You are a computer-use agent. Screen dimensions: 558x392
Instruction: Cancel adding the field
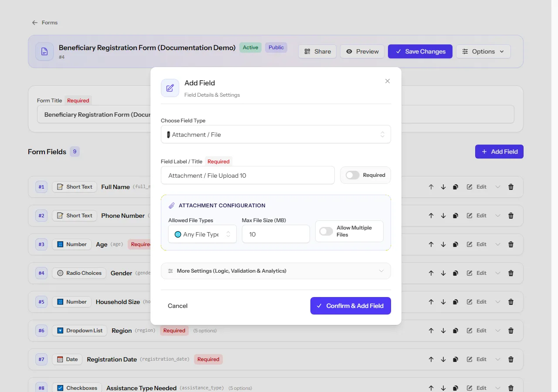[x=178, y=306]
